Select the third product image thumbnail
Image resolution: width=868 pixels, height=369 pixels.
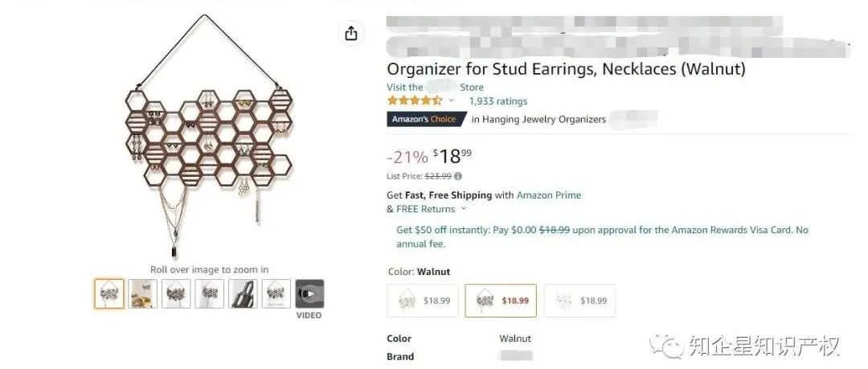(177, 294)
